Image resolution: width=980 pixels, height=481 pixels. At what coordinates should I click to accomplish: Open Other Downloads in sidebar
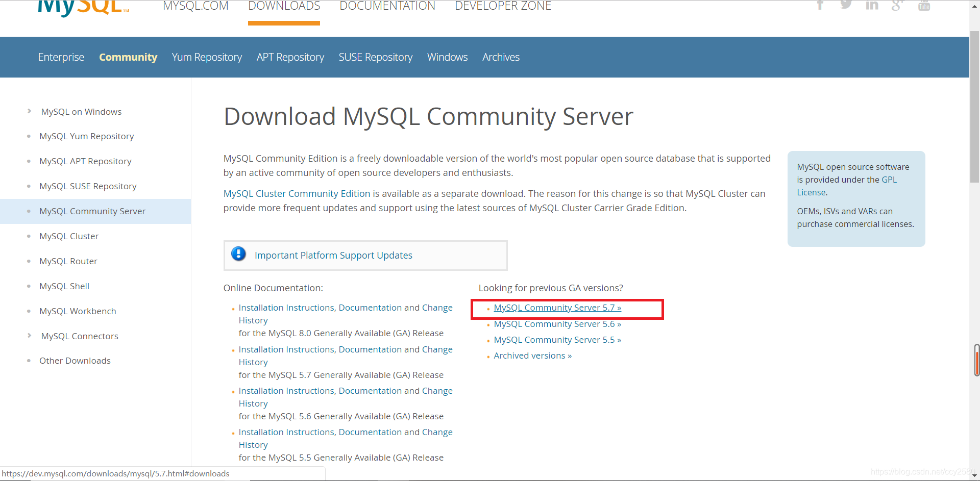pos(75,361)
